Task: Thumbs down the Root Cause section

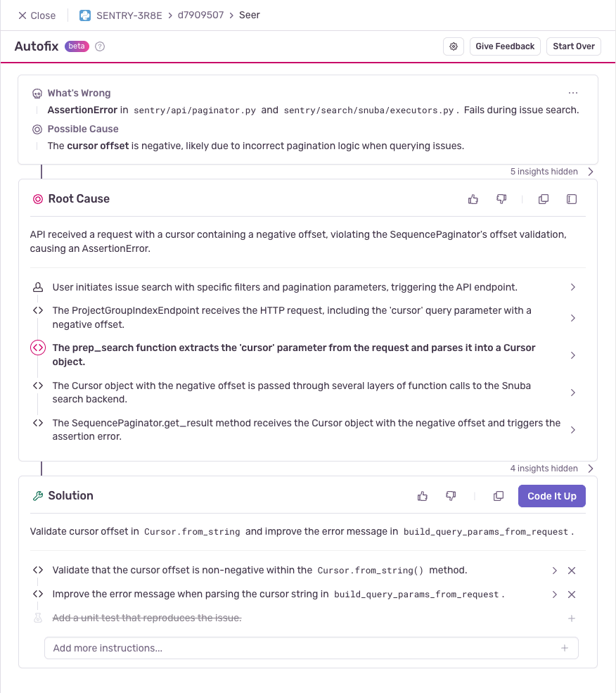Action: coord(501,199)
